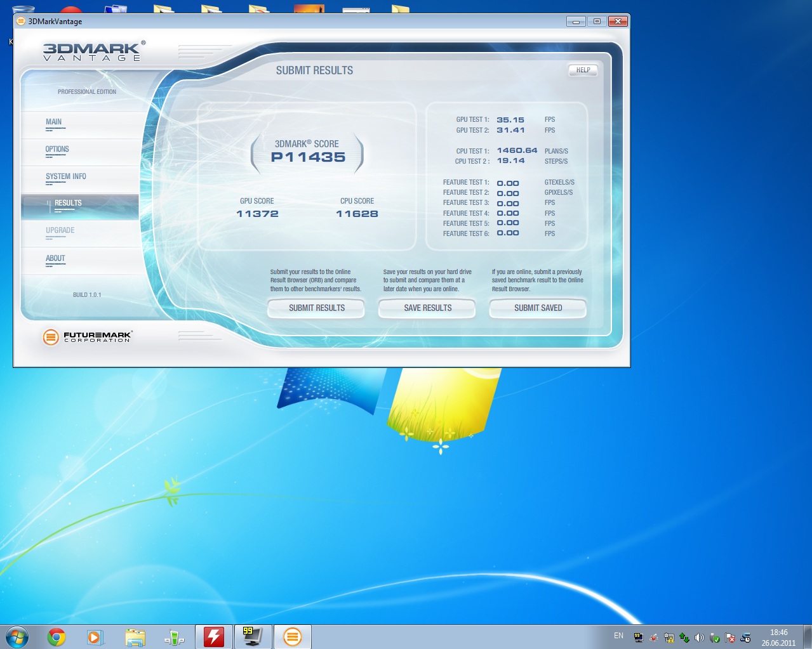Click the blue network clock tray icon
Screen dimensions: 812x649
[x=745, y=638]
